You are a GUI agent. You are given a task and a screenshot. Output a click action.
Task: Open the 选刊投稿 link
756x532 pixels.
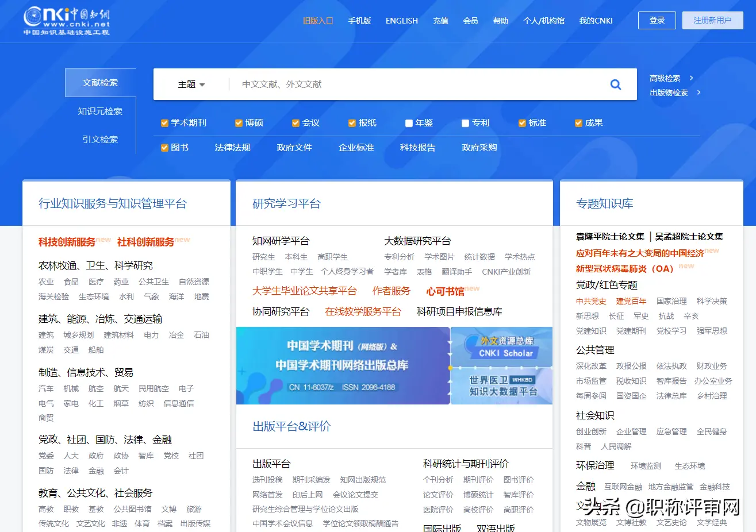click(x=267, y=480)
